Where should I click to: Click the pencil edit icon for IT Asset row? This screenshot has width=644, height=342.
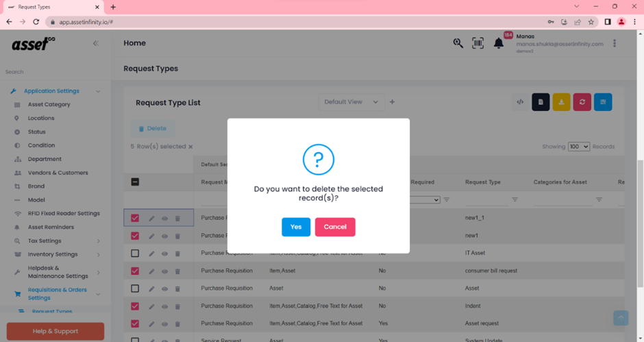point(152,254)
